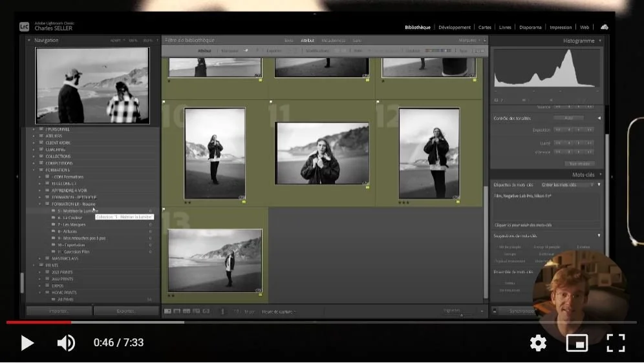Expand the MASTERCLASS collection set
Image resolution: width=644 pixels, height=363 pixels.
(39, 258)
